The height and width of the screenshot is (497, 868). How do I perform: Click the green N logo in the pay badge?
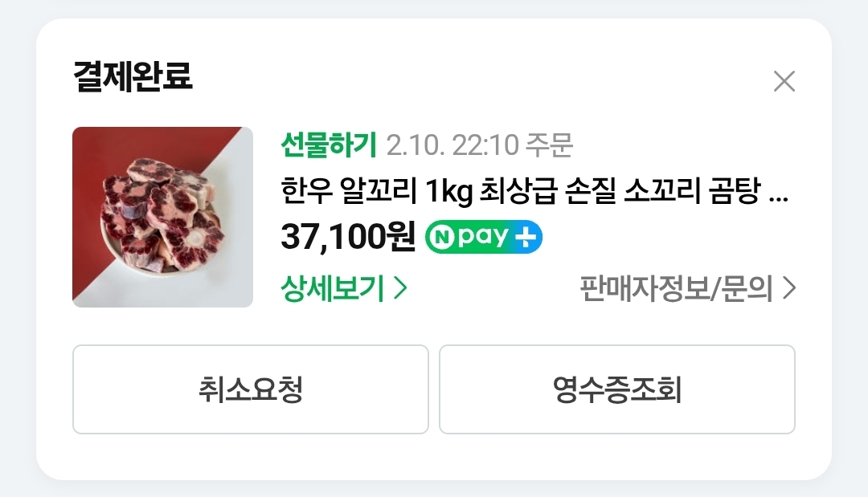point(442,237)
